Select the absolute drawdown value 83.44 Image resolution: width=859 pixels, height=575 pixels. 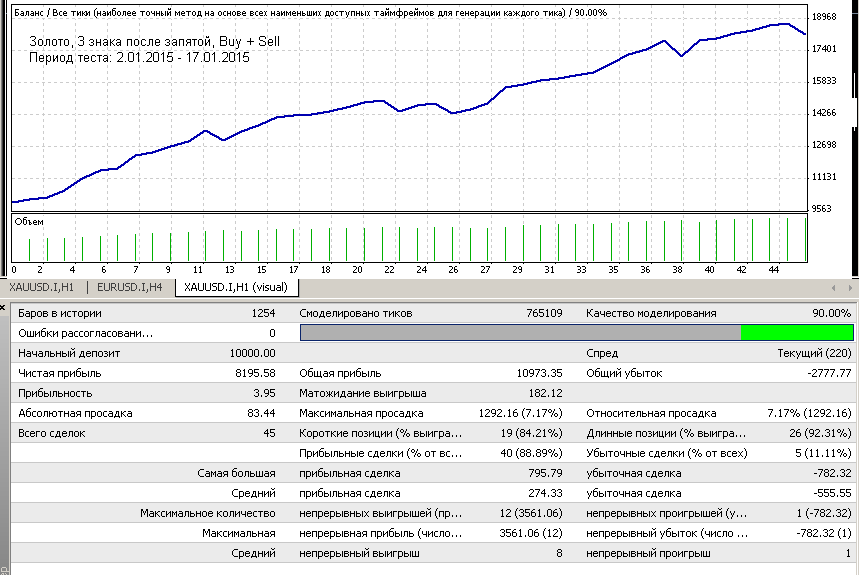tap(261, 413)
